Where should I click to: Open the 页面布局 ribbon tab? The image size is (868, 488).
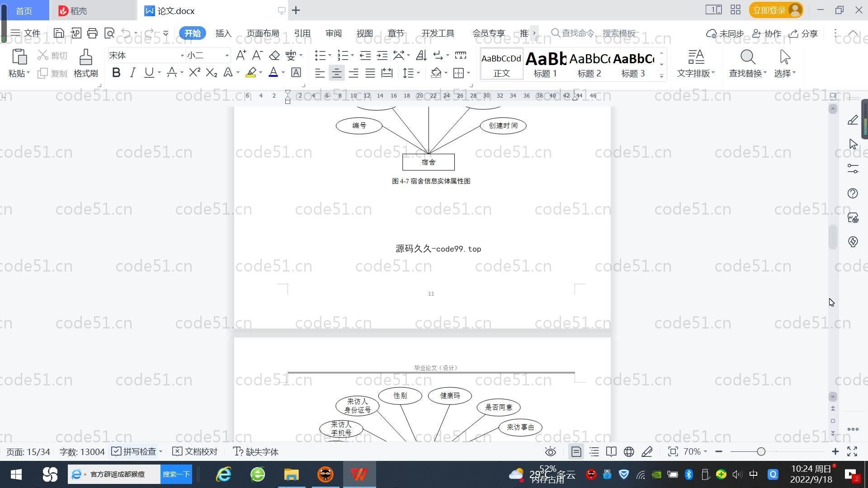tap(263, 33)
